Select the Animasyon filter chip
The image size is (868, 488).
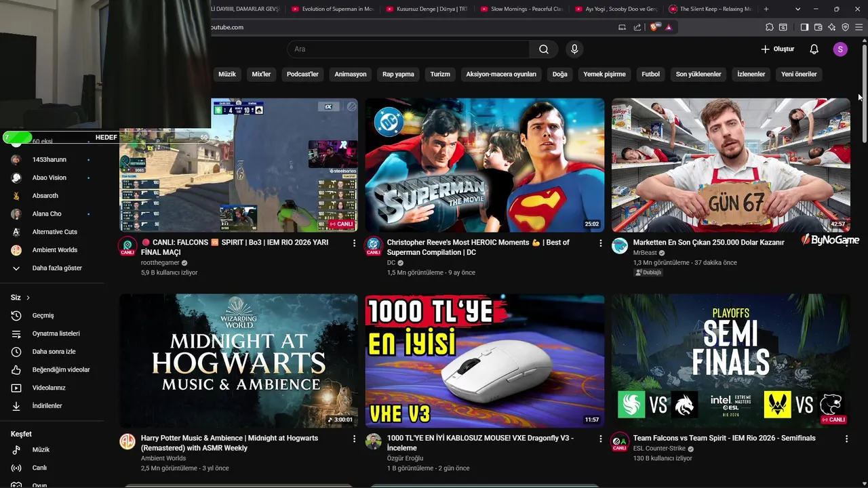351,74
